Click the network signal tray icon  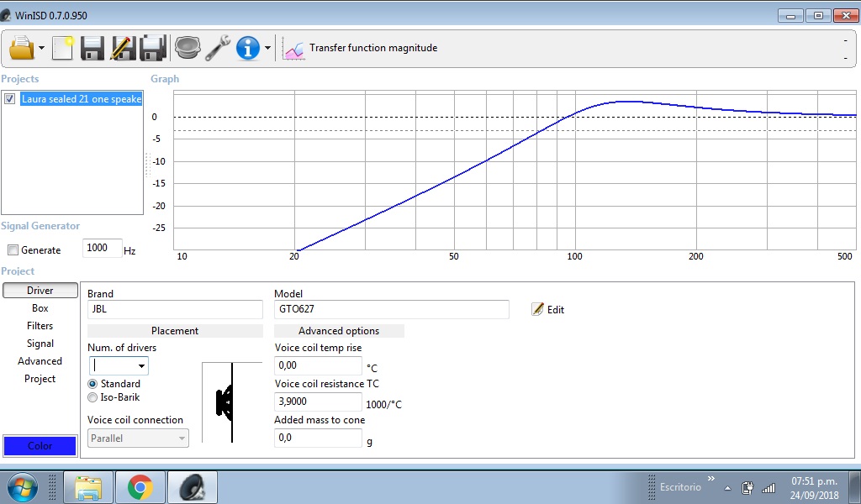(769, 487)
